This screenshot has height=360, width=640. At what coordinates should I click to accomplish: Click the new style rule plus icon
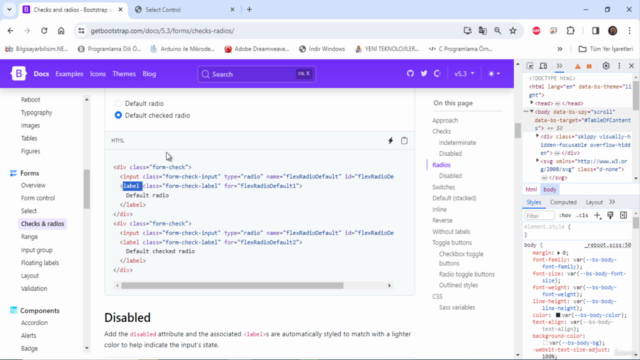tap(598, 216)
